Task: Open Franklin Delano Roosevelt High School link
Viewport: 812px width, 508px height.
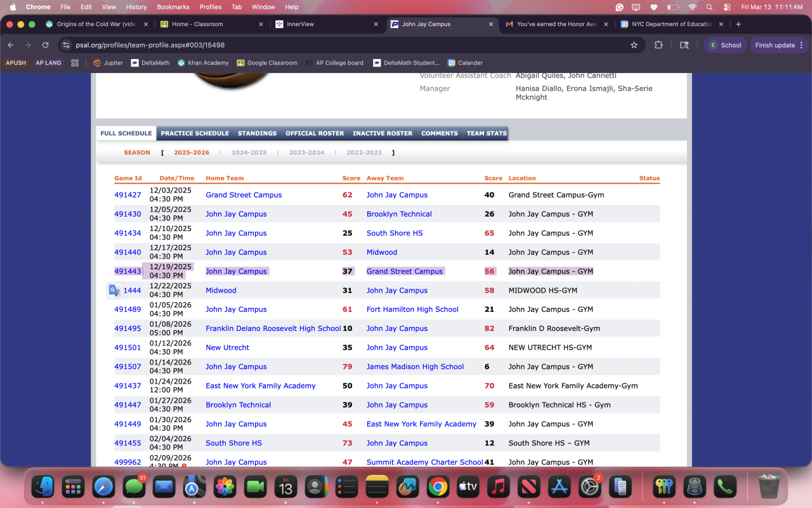Action: click(x=273, y=328)
